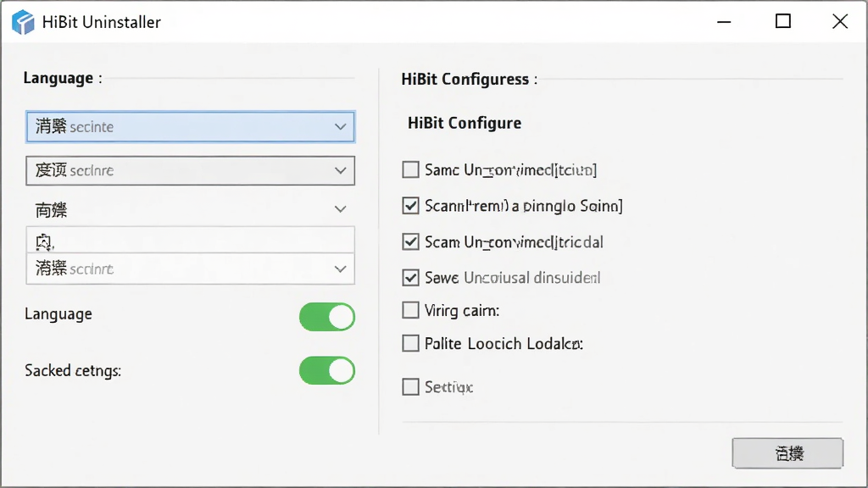Maximize the HiBit Uninstaller window
868x488 pixels.
(782, 21)
